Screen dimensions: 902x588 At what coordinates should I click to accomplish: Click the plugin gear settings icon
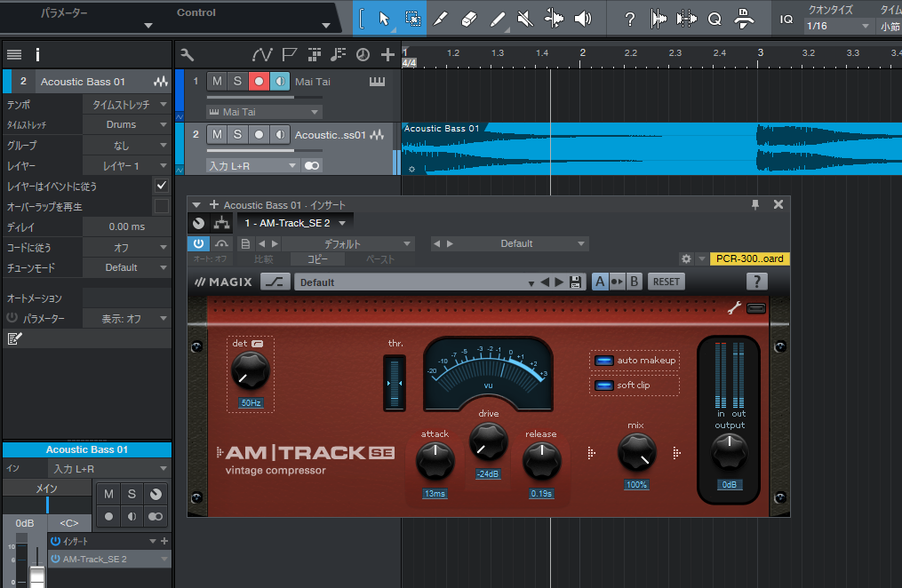tap(686, 258)
